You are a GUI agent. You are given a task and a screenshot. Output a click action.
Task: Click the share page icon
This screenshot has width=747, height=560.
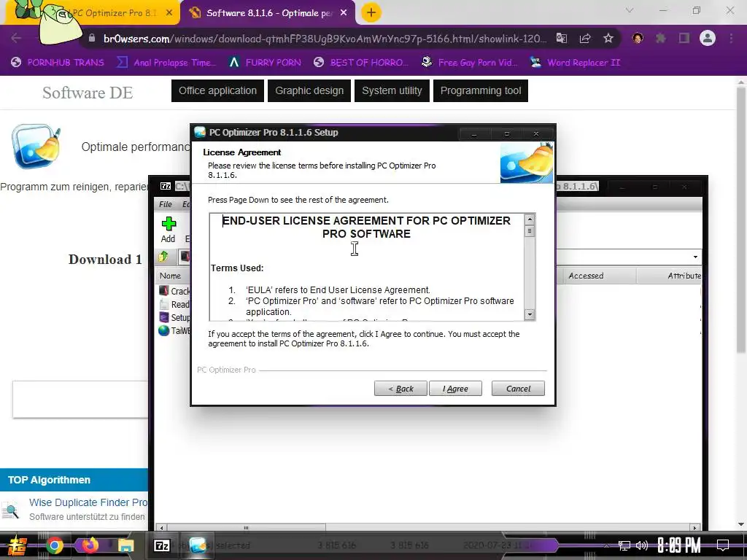click(585, 38)
